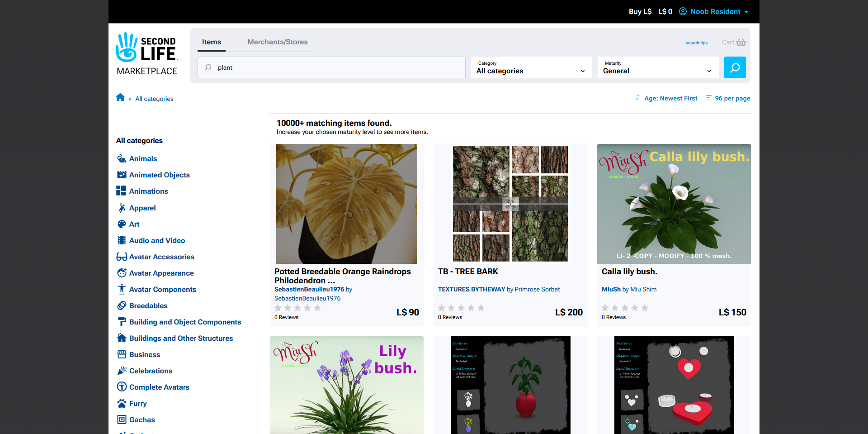Viewport: 868px width, 434px height.
Task: Click the home icon in breadcrumb
Action: [x=120, y=98]
